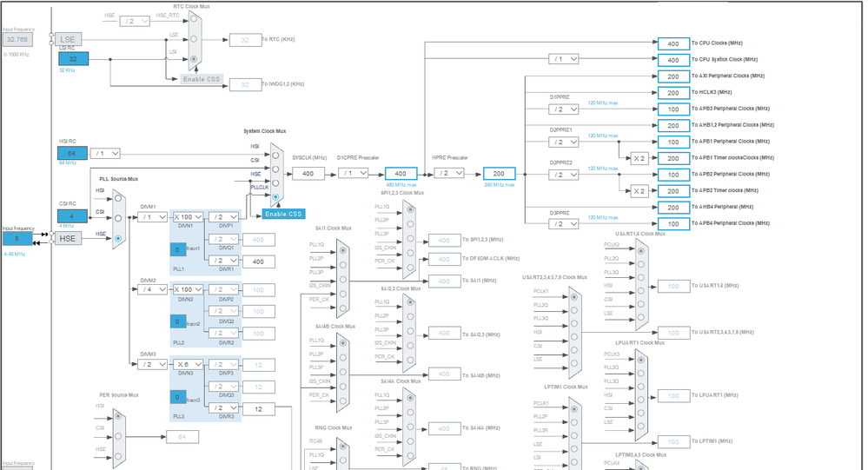Viewport: 868px width, 470px height.
Task: Select the LSE option in RTC Clock Mux
Action: click(194, 39)
